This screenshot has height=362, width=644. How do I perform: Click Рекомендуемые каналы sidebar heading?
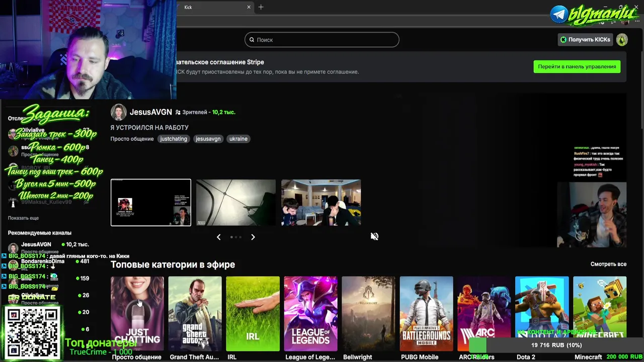point(40,233)
